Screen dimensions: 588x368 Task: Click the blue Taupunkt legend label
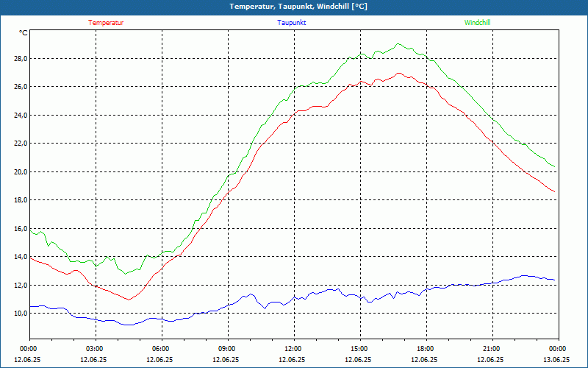coord(291,23)
